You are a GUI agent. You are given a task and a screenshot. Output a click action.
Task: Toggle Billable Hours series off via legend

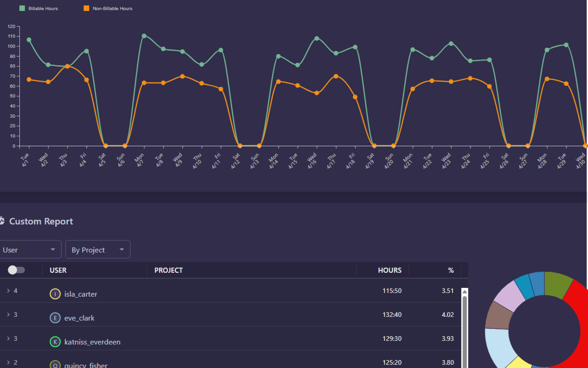click(39, 8)
